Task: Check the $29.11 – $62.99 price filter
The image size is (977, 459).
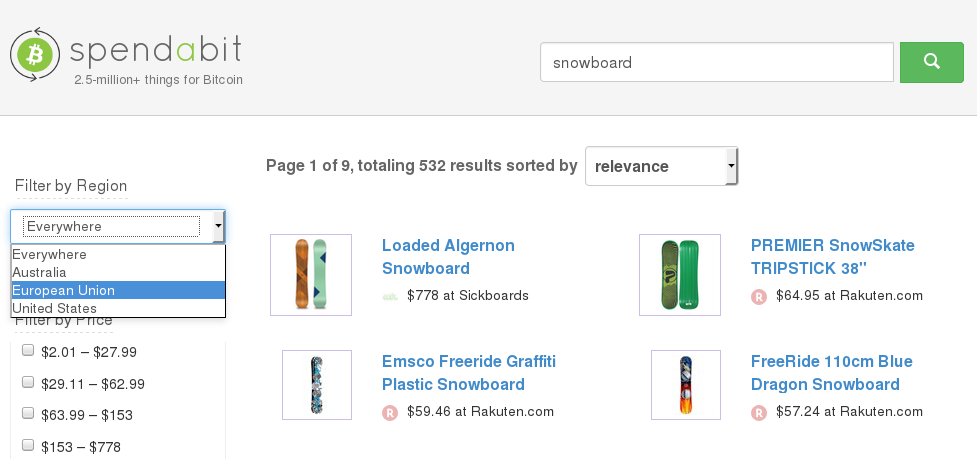Action: (28, 382)
